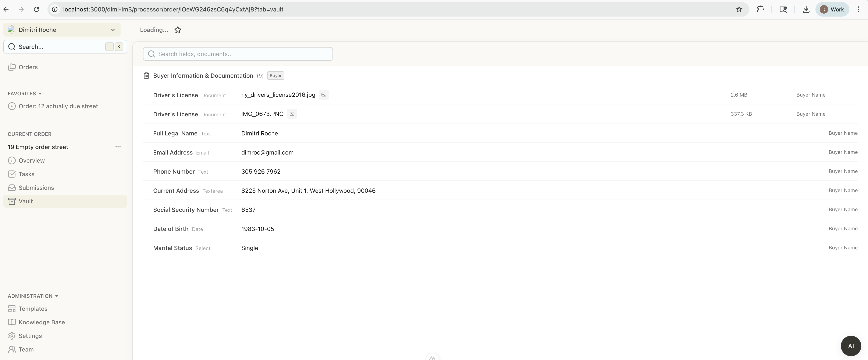Reload the page using refresh icon
Viewport: 868px width, 360px height.
(x=36, y=10)
